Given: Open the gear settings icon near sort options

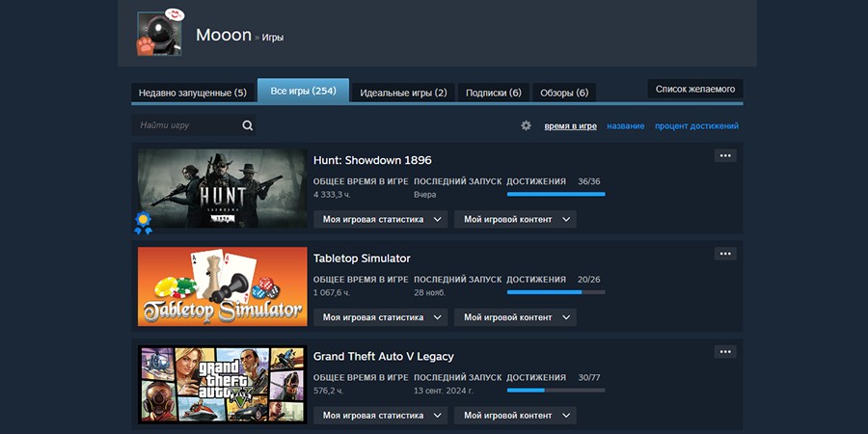Looking at the screenshot, I should (x=526, y=125).
